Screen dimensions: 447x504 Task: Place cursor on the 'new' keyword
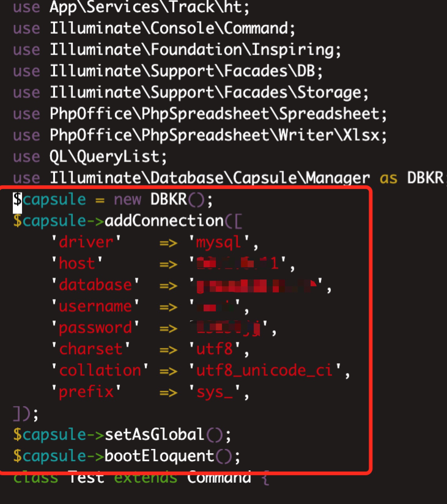[x=127, y=200]
